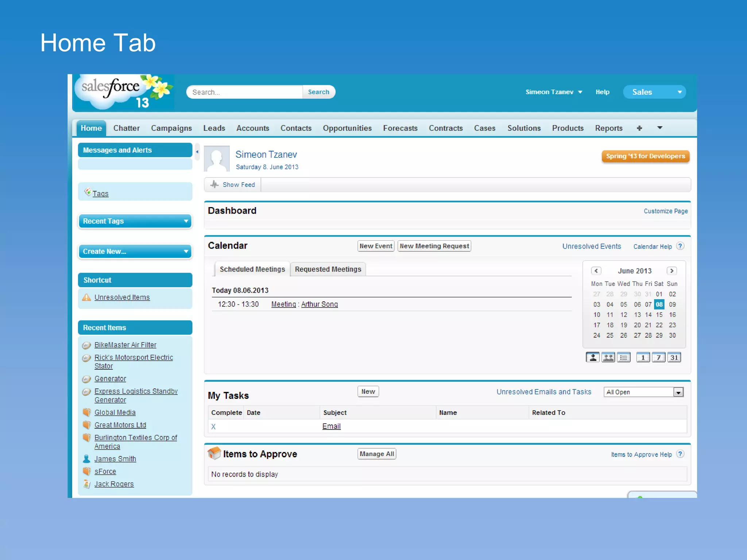Image resolution: width=747 pixels, height=560 pixels.
Task: Click the Manage All button
Action: [x=377, y=454]
